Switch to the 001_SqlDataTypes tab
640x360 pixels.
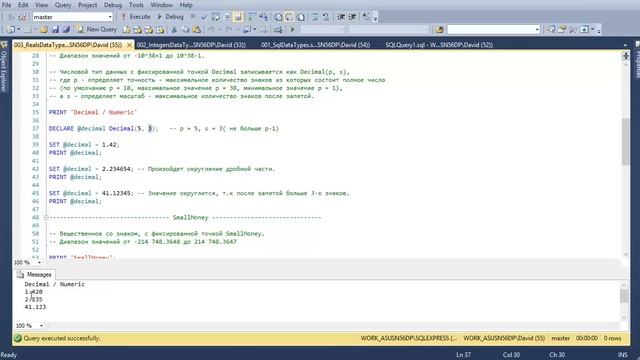316,45
